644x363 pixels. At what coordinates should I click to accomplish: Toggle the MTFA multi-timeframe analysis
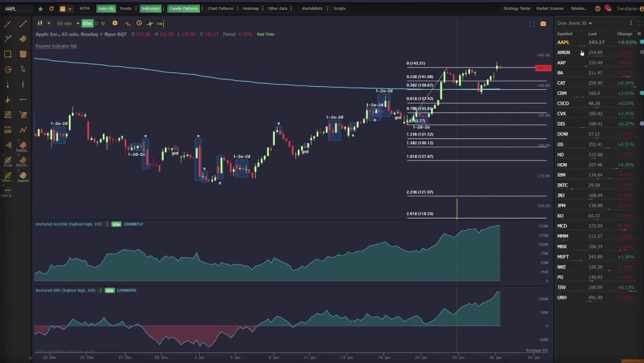(x=85, y=9)
